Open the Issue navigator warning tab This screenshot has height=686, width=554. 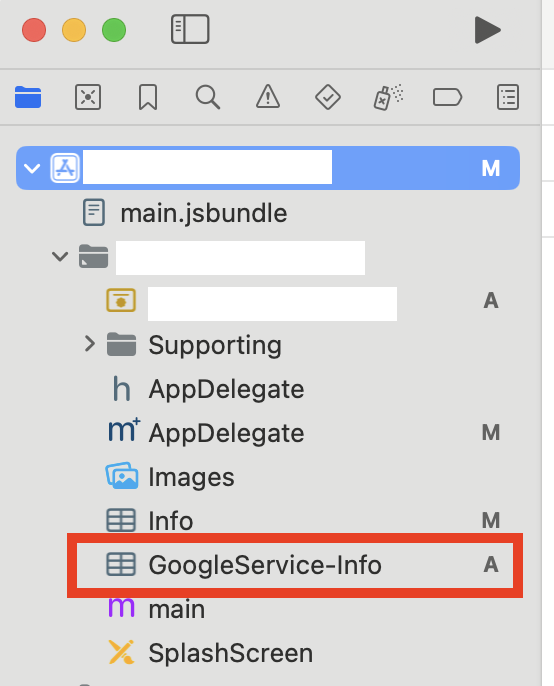click(x=268, y=96)
